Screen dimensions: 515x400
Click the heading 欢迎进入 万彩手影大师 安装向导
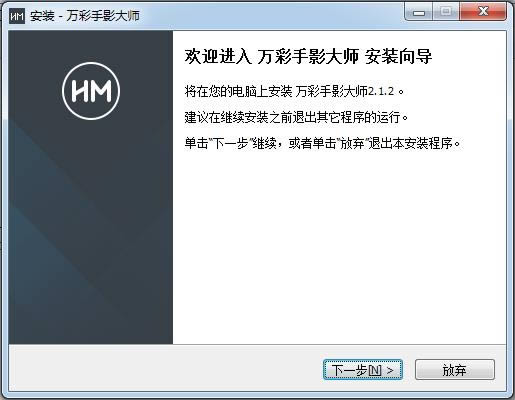tap(308, 56)
